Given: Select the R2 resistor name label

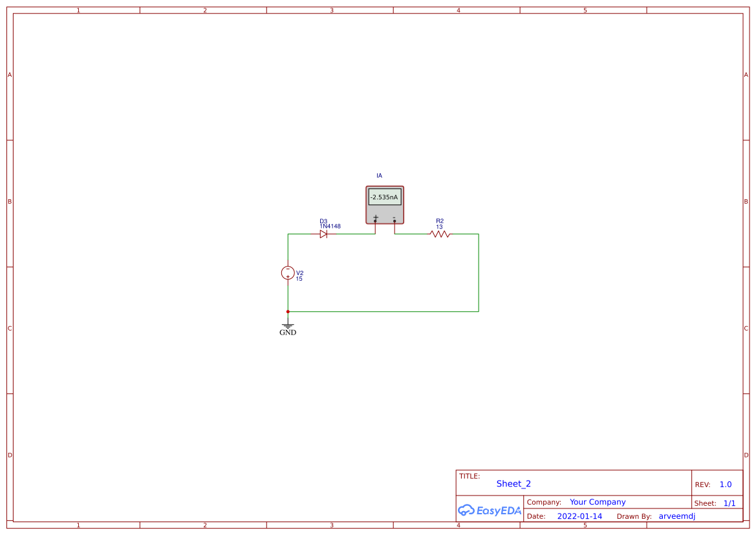Looking at the screenshot, I should [x=440, y=221].
